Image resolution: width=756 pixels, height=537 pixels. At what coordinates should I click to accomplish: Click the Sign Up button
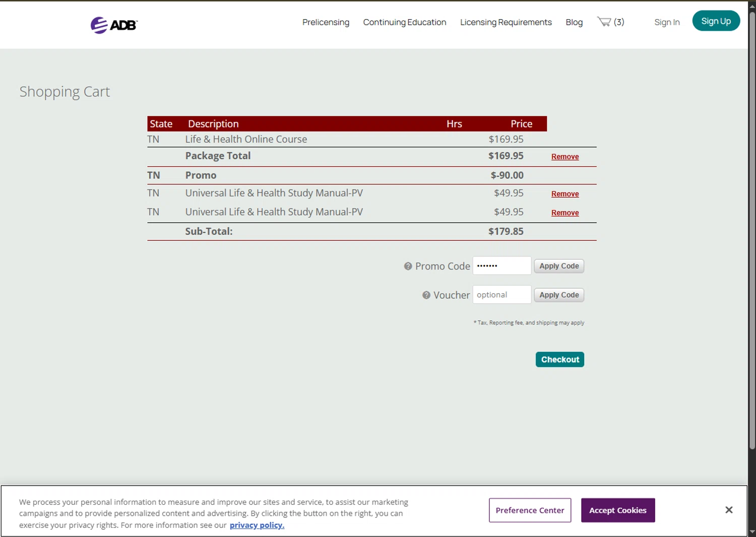point(716,21)
